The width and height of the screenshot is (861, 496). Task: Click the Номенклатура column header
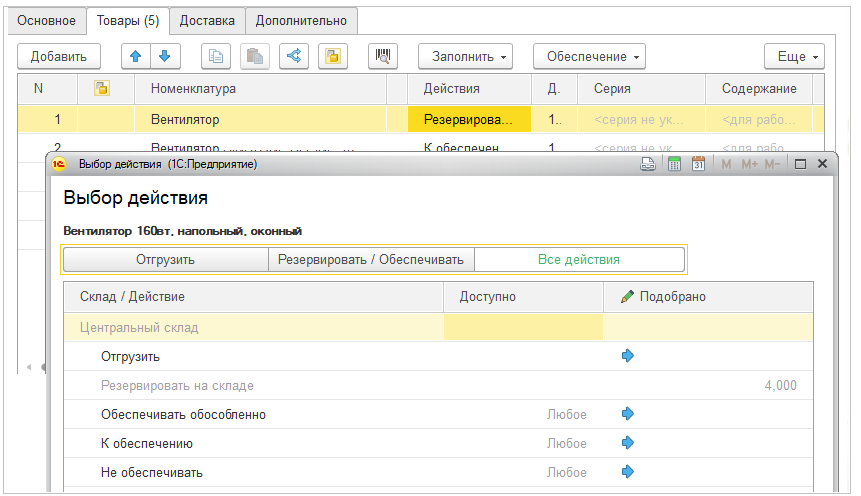coord(260,88)
